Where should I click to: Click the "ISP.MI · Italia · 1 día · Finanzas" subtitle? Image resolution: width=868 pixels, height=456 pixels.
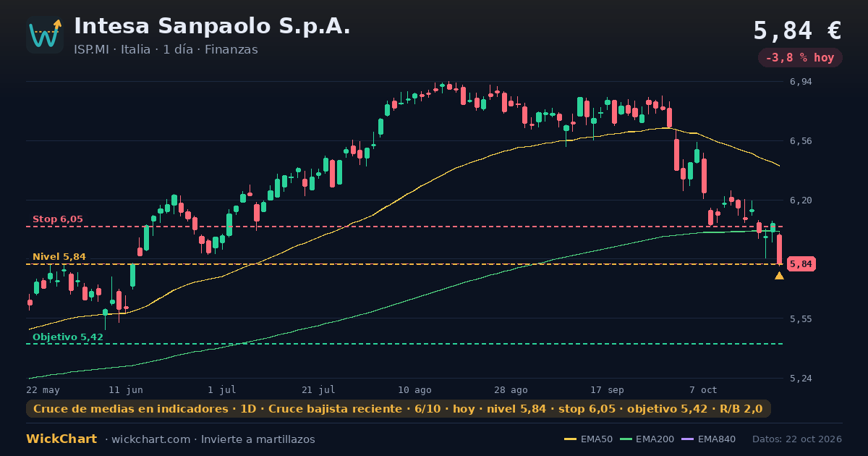[166, 50]
